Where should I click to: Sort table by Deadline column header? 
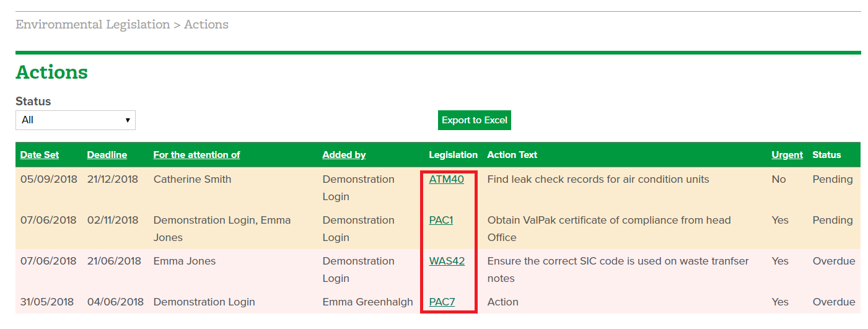coord(107,155)
